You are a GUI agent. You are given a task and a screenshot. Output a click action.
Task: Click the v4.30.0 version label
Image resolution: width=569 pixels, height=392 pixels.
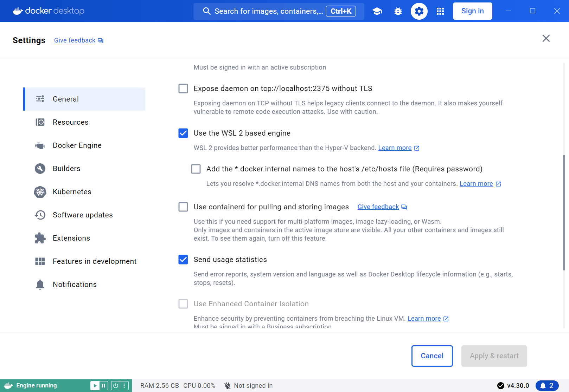[518, 385]
